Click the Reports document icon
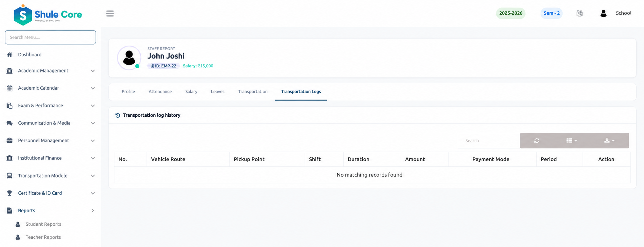This screenshot has width=644, height=247. [10, 210]
